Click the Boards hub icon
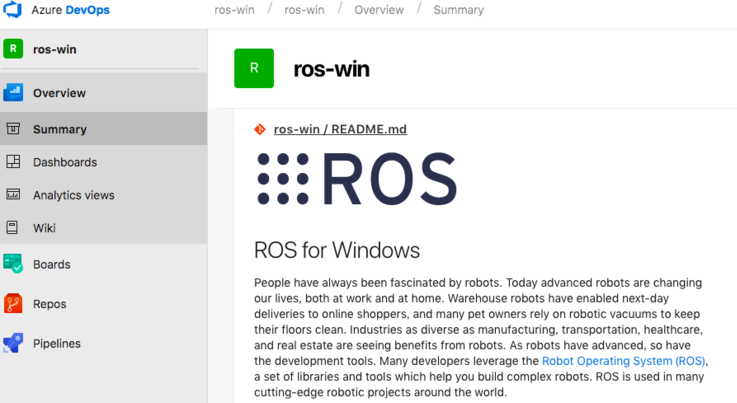Screen dimensions: 737x403 coord(13,264)
